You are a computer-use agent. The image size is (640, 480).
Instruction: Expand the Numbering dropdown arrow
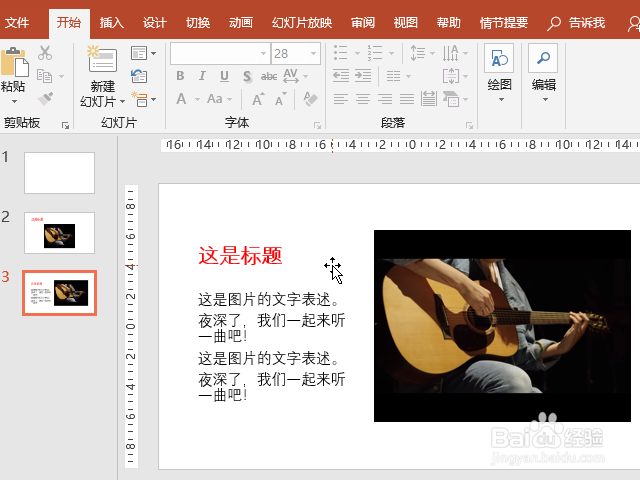tap(391, 53)
